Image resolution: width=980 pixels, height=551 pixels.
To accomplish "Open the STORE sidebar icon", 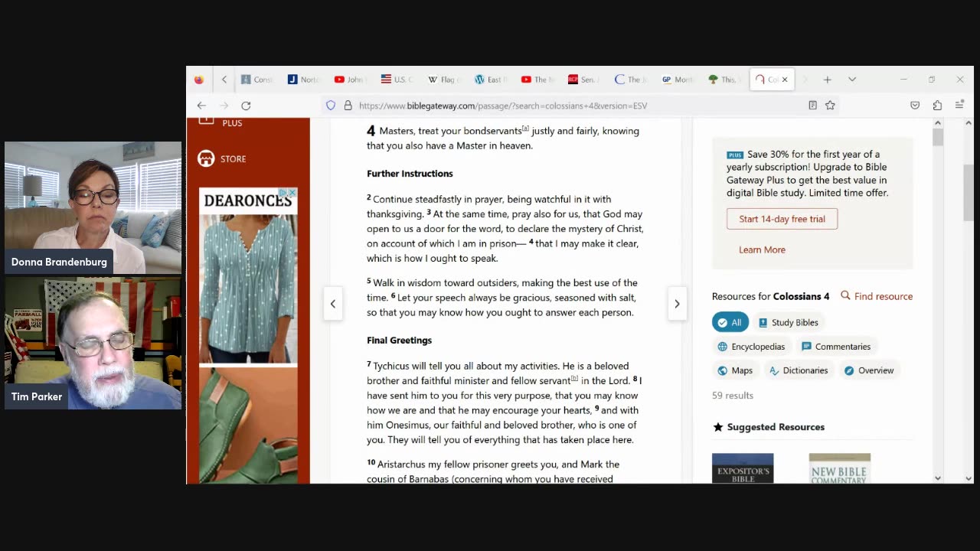I will pos(206,158).
